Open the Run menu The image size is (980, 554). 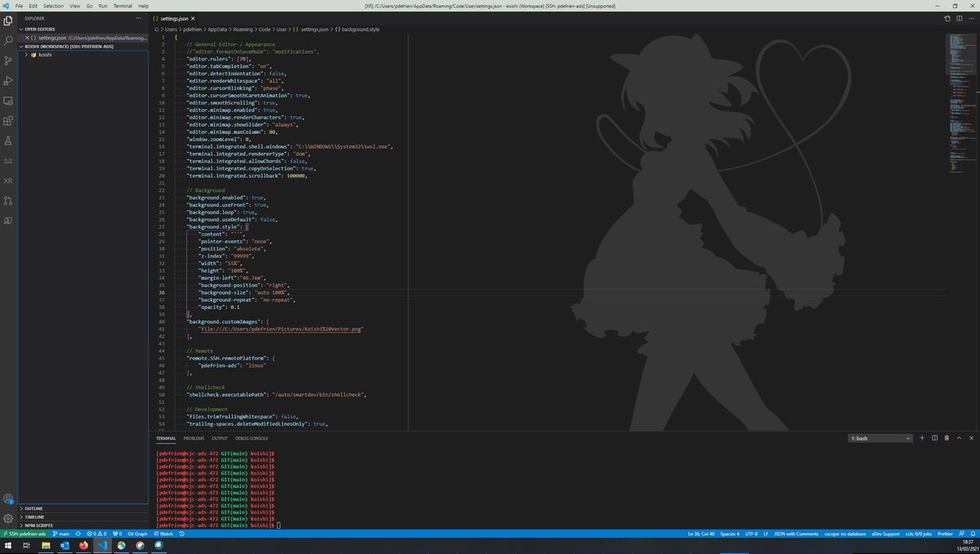[103, 6]
